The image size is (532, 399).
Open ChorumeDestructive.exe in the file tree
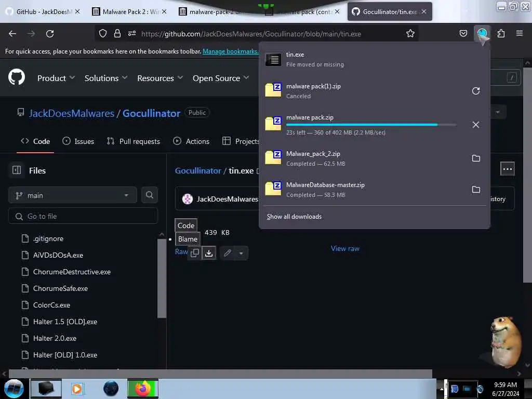72,272
